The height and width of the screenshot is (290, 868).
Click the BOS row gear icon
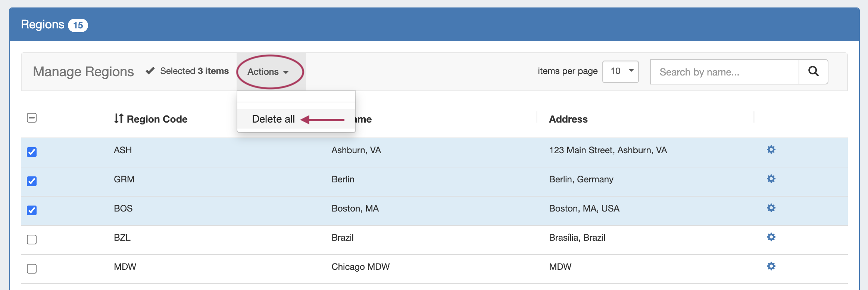771,208
